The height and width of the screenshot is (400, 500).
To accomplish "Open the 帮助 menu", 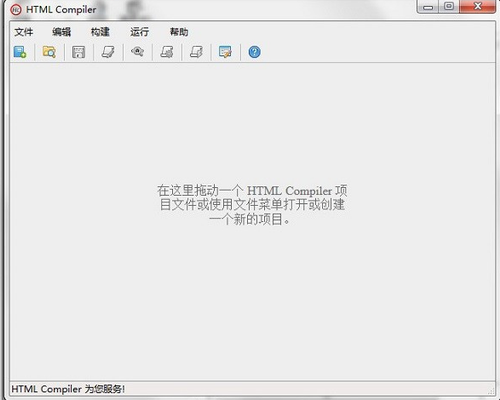I will point(179,32).
